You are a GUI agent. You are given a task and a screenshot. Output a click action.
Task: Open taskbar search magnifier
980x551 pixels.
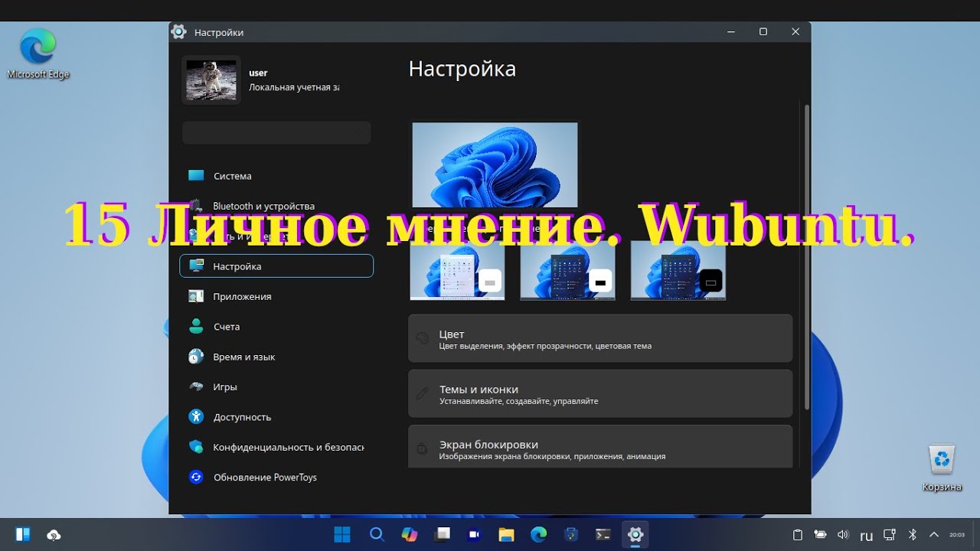click(x=377, y=534)
